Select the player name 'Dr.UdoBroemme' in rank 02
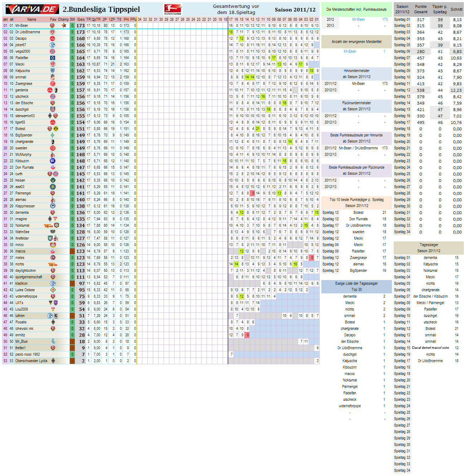The width and height of the screenshot is (466, 476). 28,32
